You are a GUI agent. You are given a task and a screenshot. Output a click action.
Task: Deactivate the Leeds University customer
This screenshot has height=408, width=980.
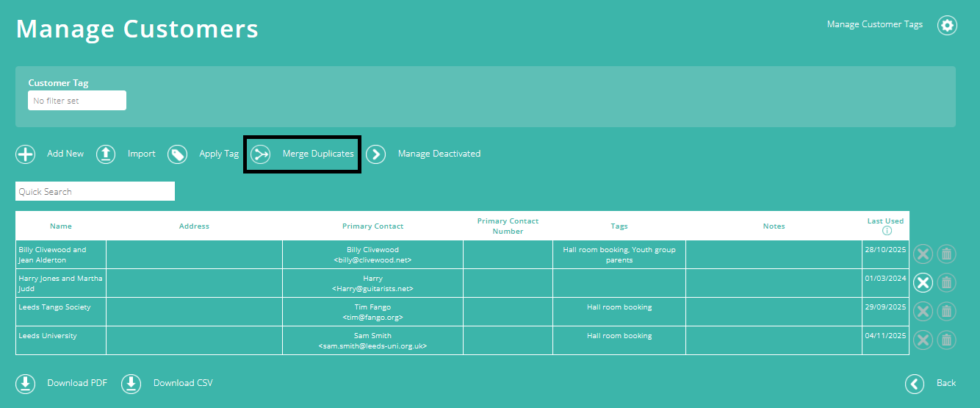[923, 340]
